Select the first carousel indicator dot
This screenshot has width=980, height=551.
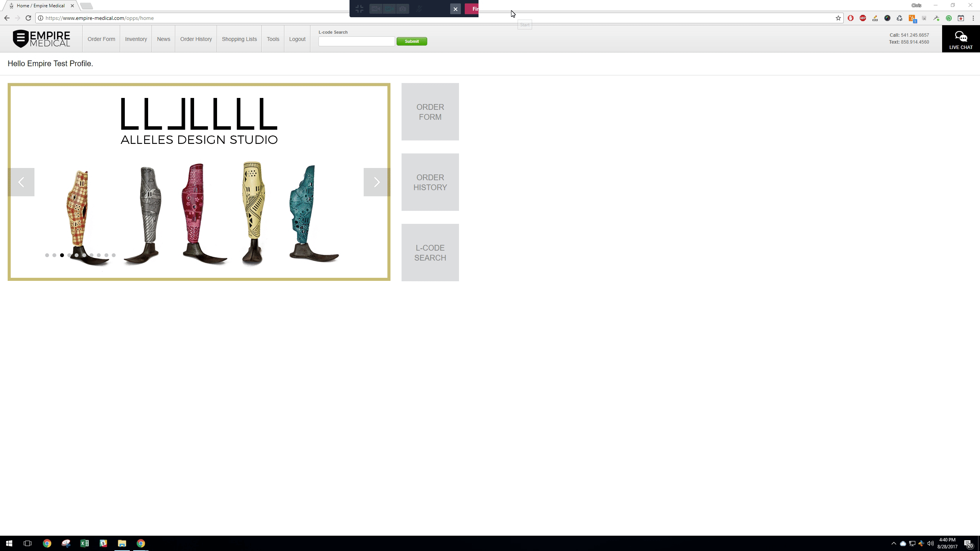pos(47,255)
